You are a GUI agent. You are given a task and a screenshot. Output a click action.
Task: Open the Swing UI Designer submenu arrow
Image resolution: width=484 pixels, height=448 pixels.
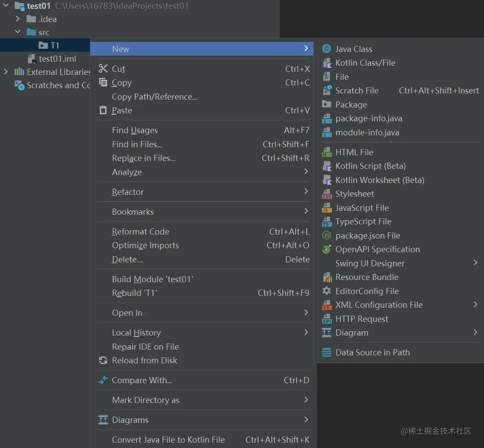click(475, 263)
